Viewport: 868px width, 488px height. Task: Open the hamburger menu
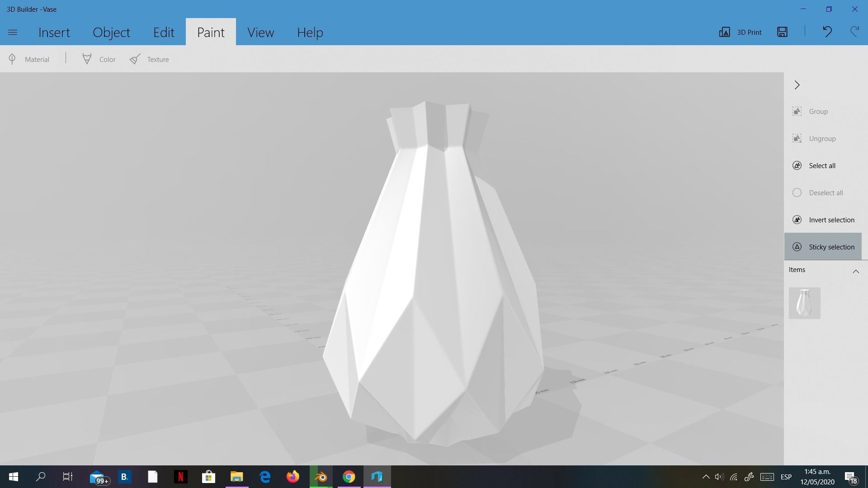click(x=13, y=33)
